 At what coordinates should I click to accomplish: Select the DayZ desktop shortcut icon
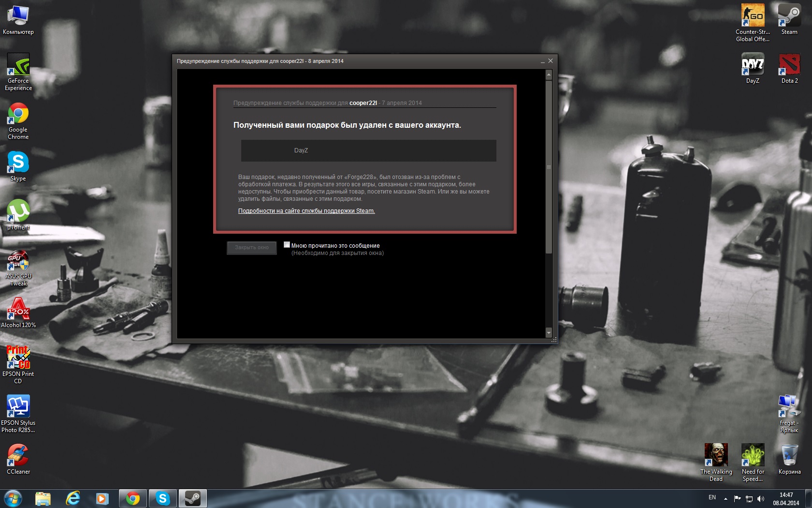point(753,68)
